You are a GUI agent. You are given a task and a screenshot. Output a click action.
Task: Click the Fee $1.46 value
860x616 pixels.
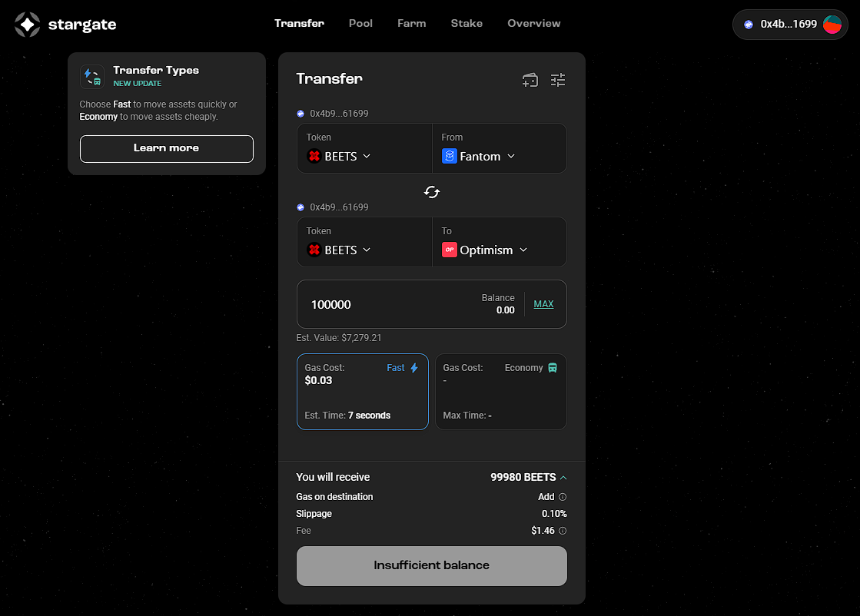coord(543,531)
